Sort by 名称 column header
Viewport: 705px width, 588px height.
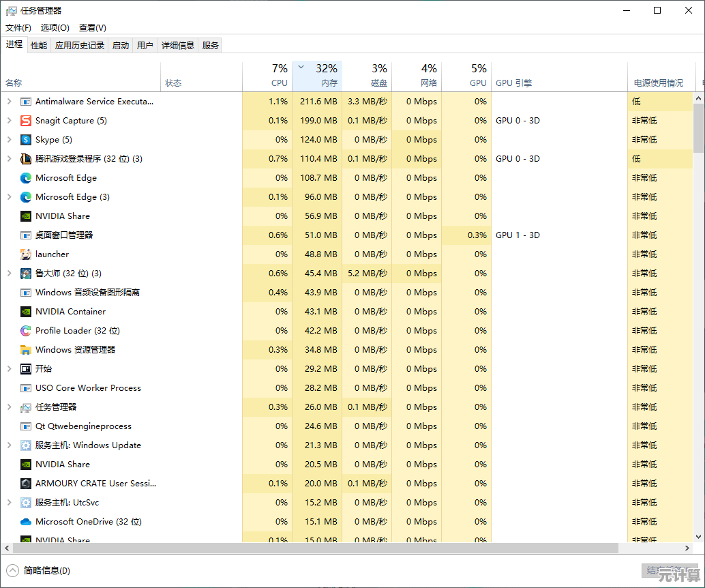81,76
